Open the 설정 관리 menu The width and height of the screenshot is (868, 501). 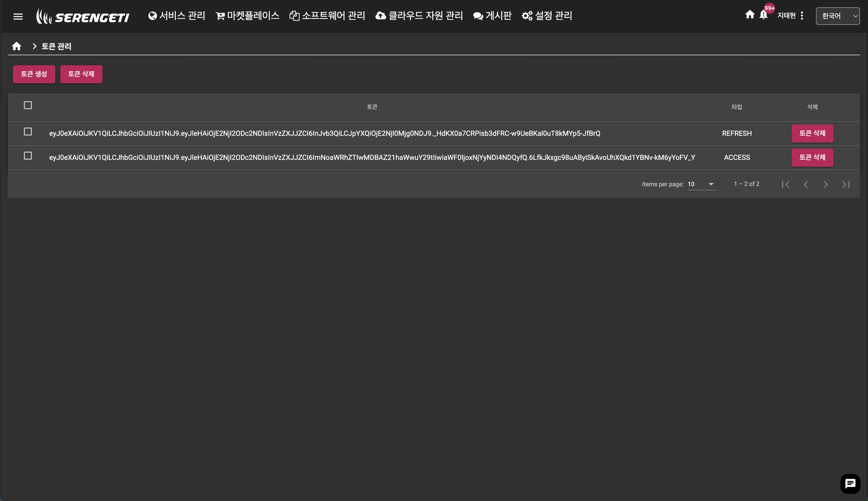(x=547, y=16)
